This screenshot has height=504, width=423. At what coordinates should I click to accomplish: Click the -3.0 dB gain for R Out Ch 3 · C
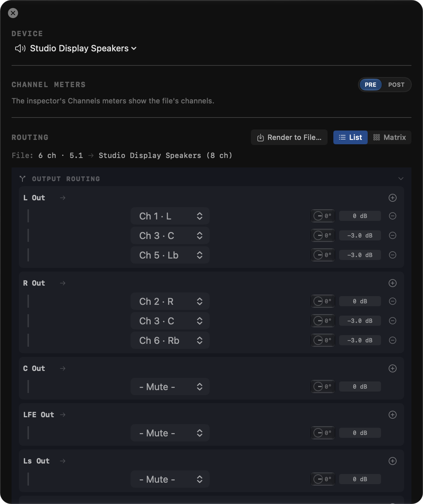pos(360,321)
